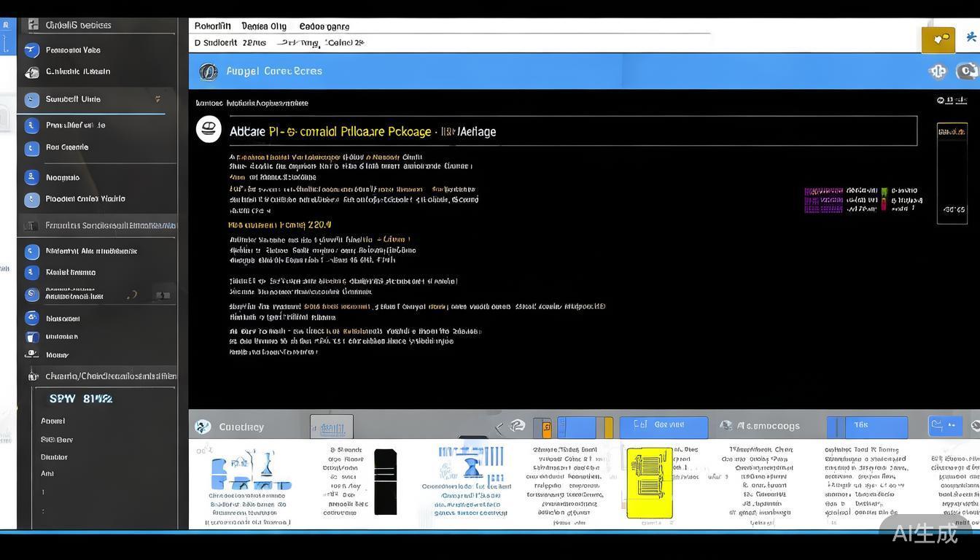The height and width of the screenshot is (560, 980).
Task: Click the round logo icon in blue header
Action: [208, 71]
